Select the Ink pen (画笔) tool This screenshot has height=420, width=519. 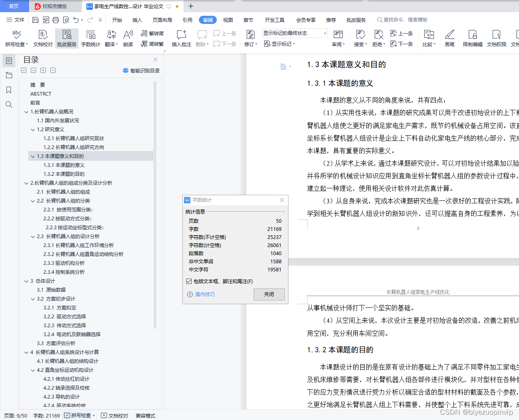pyautogui.click(x=450, y=38)
